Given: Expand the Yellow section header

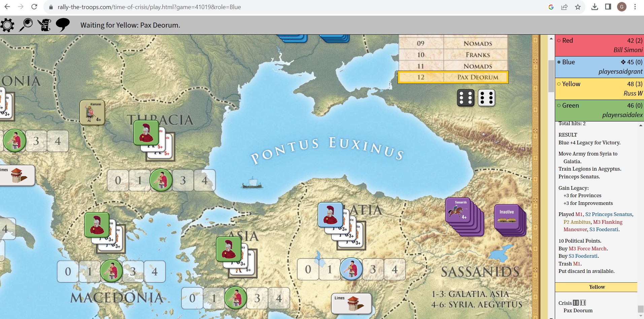Looking at the screenshot, I should 596,287.
